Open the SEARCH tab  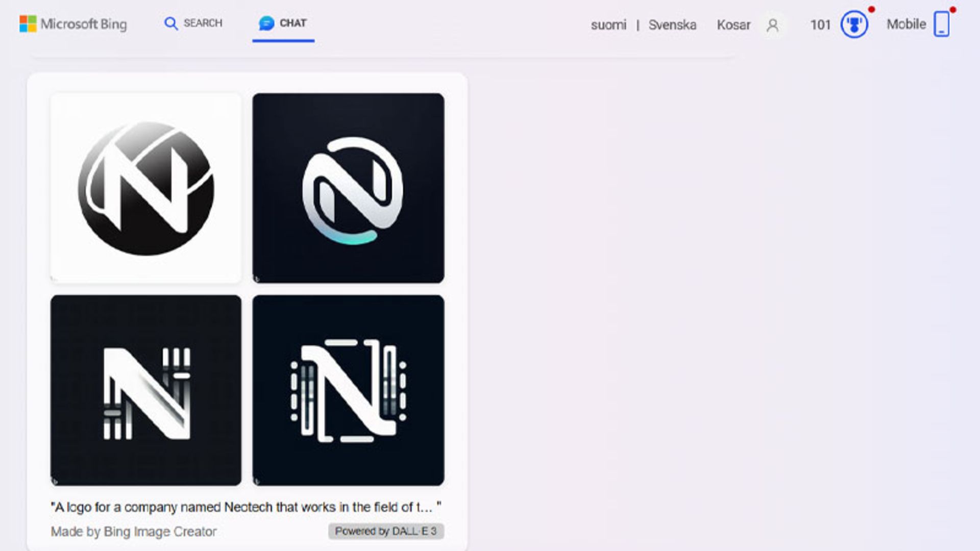(x=203, y=23)
